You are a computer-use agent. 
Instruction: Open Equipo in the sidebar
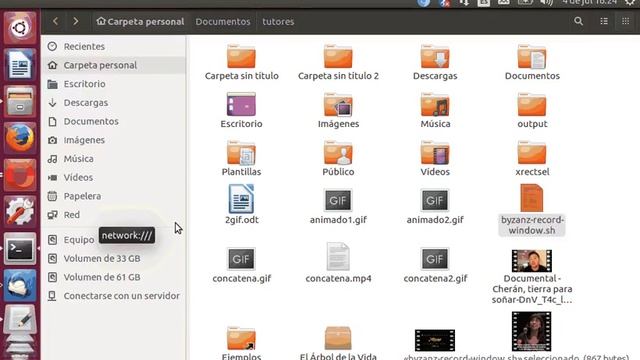78,240
